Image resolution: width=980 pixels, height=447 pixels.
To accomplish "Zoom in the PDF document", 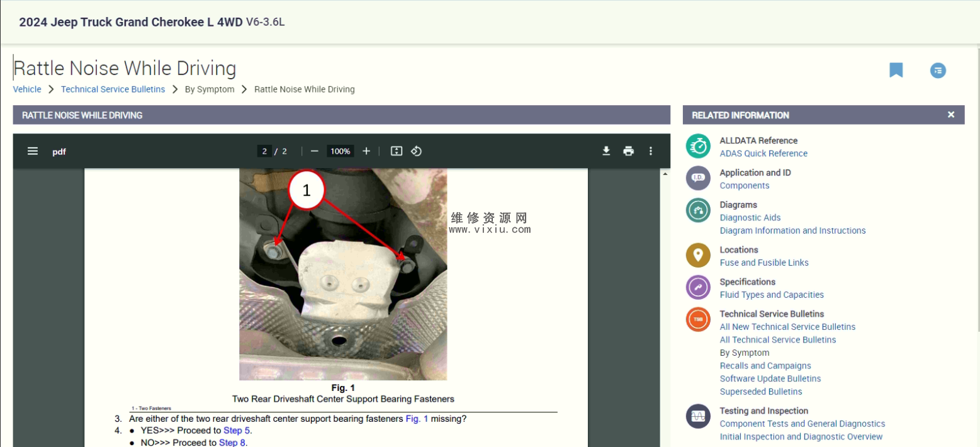I will click(366, 151).
